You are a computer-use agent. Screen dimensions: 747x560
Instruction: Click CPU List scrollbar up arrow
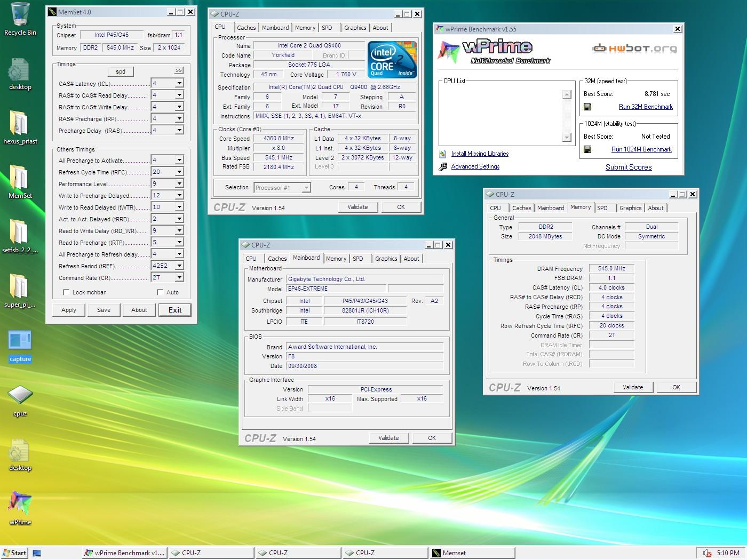click(567, 94)
